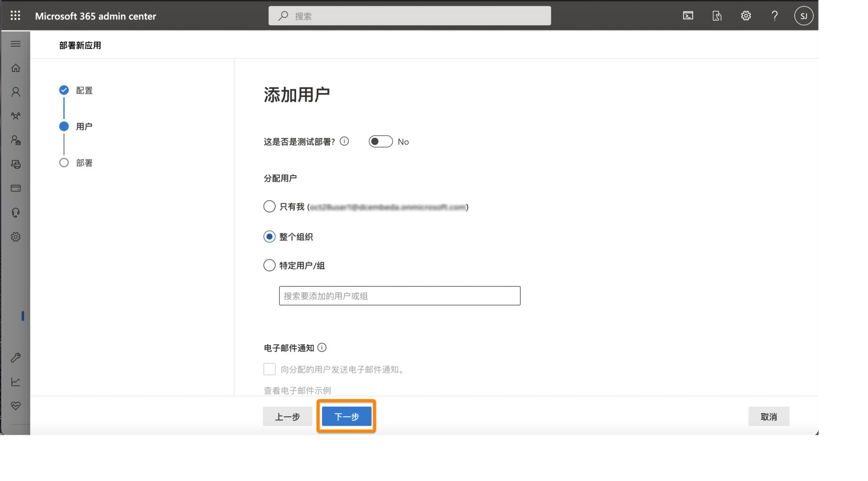Go to Home in sidebar
This screenshot has height=481, width=868.
click(16, 68)
